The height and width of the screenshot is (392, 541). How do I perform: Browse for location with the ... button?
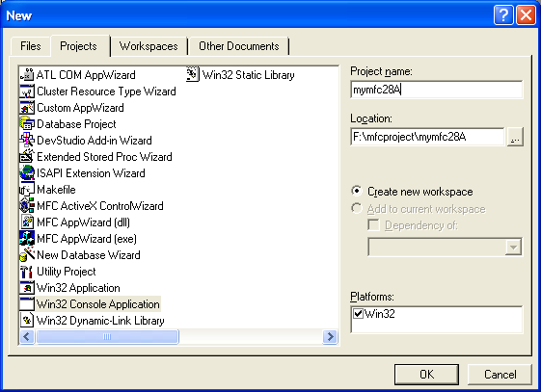tap(515, 137)
